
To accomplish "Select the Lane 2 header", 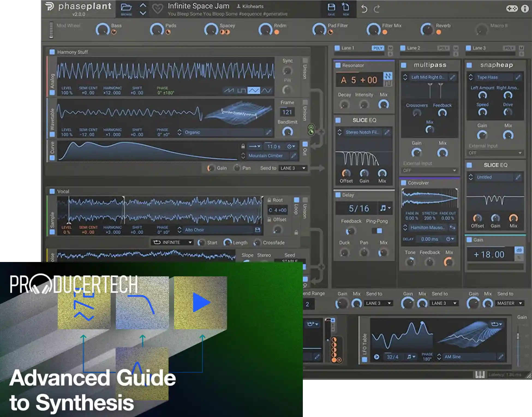I will (414, 48).
